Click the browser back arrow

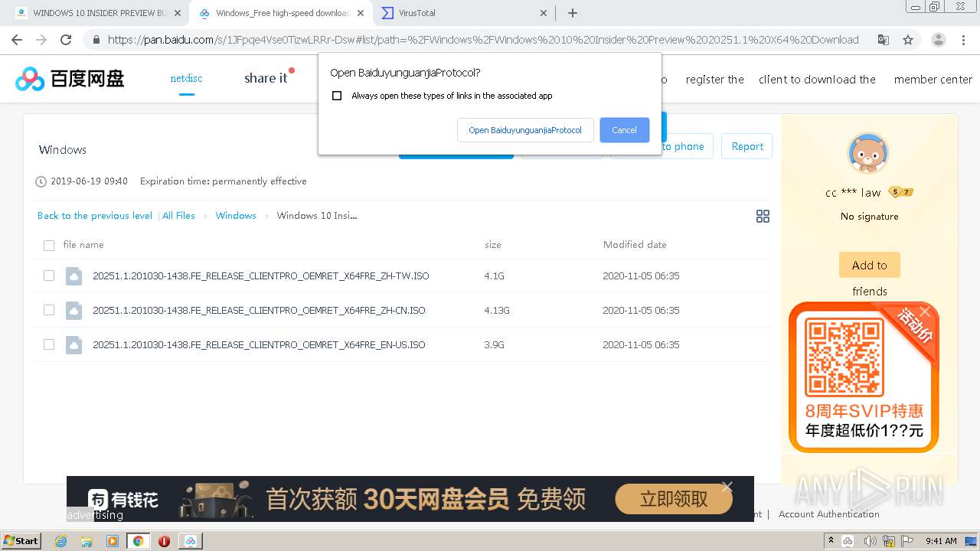tap(17, 40)
